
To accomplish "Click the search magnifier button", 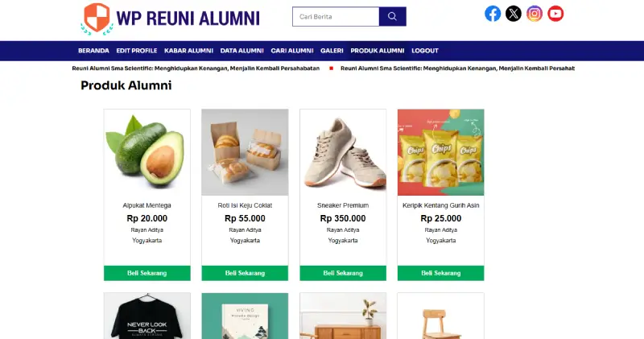I will (x=392, y=17).
